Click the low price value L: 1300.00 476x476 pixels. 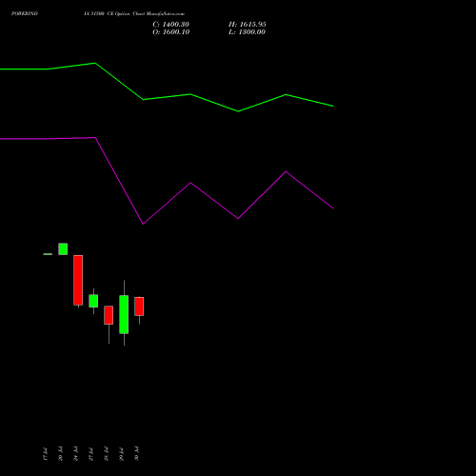click(247, 32)
